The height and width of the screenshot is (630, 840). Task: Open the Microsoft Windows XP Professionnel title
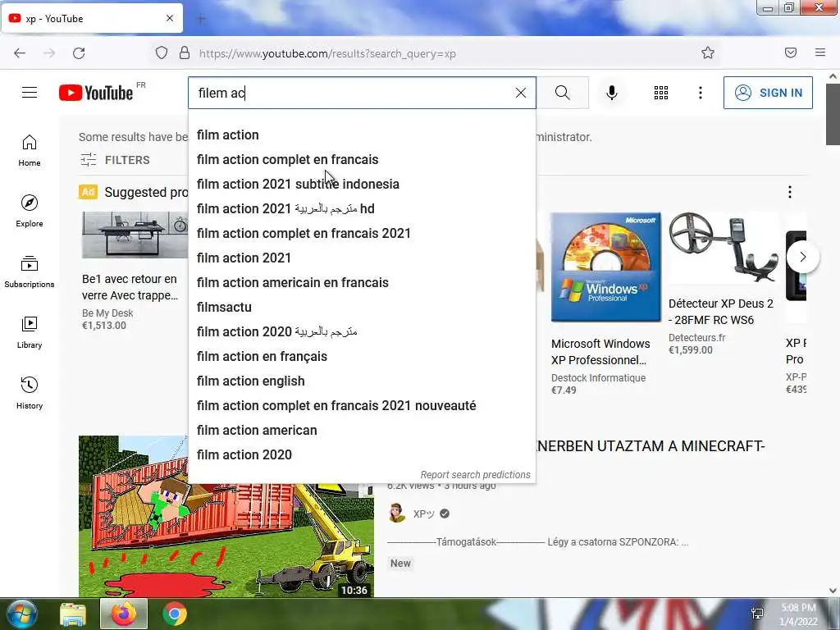click(x=600, y=352)
